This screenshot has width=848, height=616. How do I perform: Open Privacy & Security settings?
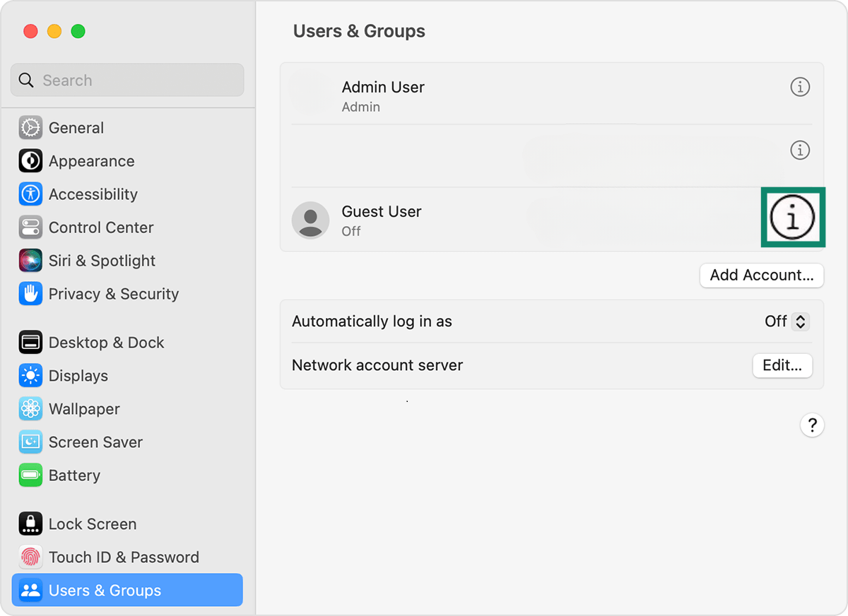click(x=30, y=294)
